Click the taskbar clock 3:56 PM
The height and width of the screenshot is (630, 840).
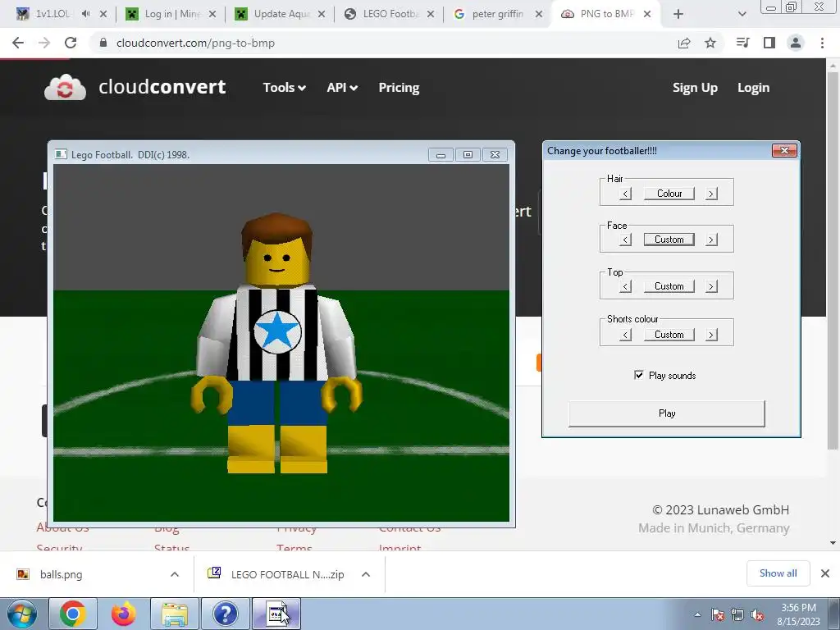pyautogui.click(x=799, y=608)
